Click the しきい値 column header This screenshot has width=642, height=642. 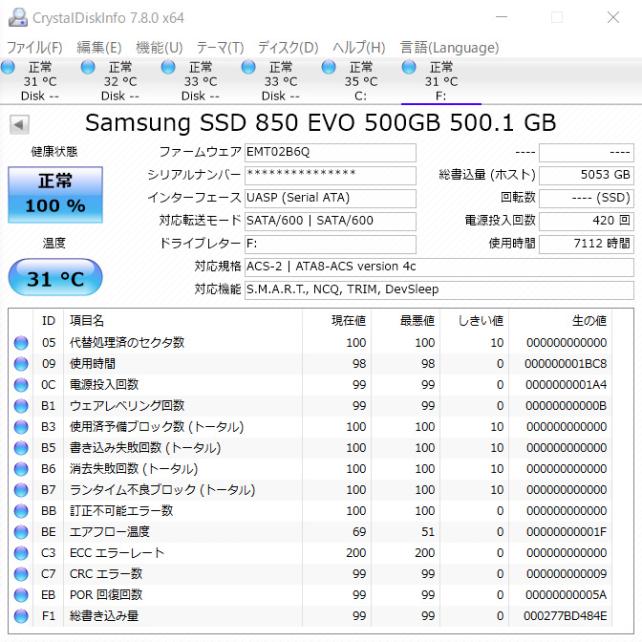pos(475,321)
